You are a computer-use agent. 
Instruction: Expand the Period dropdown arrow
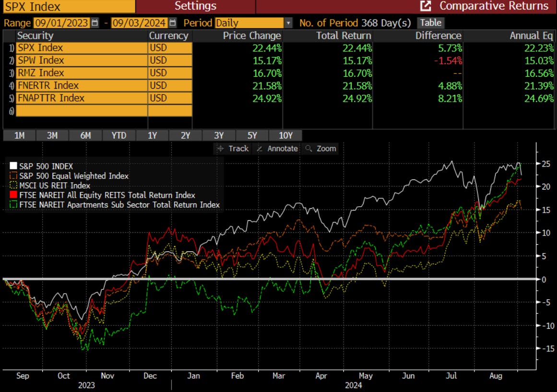tap(288, 23)
